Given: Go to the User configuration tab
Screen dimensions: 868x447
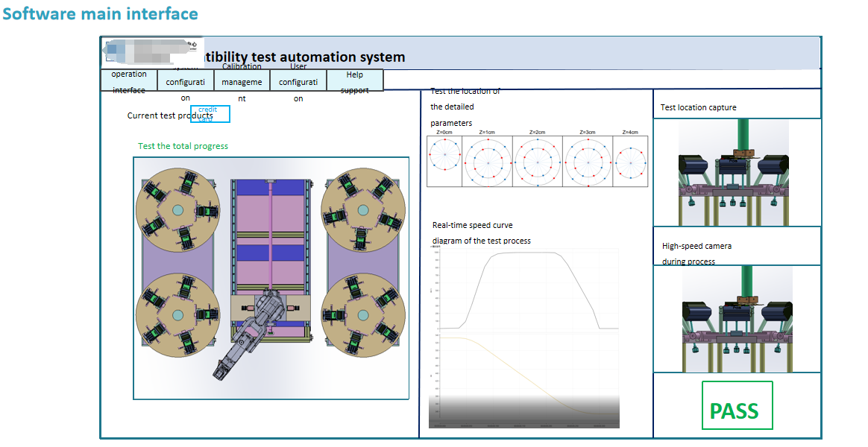Looking at the screenshot, I should click(x=298, y=80).
